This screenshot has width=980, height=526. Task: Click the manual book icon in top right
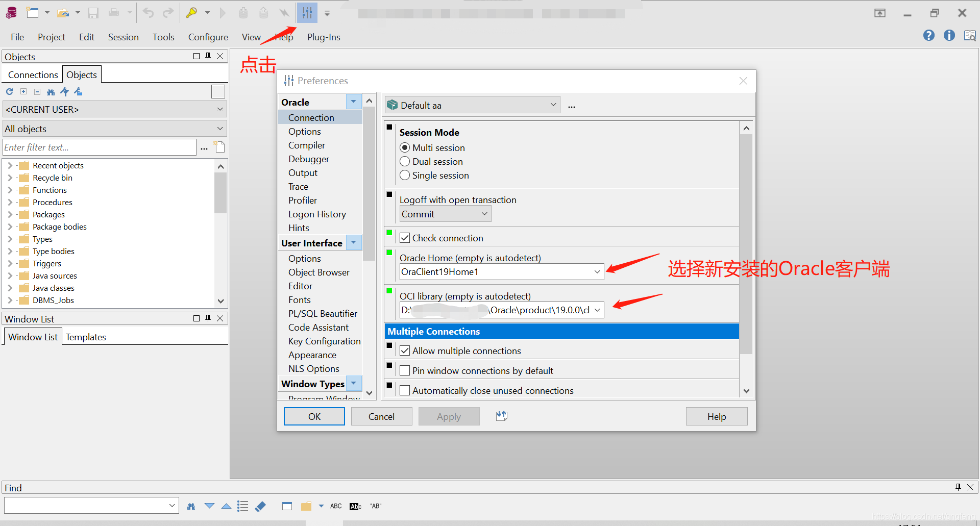point(970,35)
